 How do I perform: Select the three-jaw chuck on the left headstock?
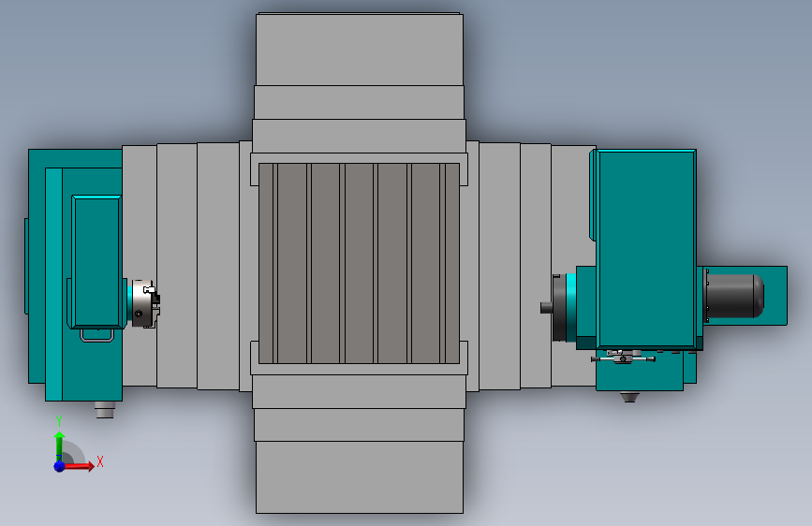pos(145,303)
